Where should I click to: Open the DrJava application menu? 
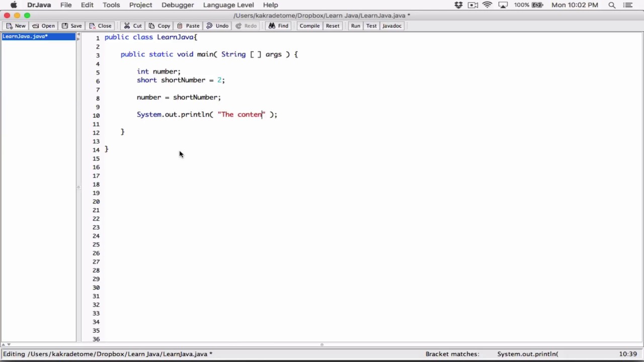(39, 5)
